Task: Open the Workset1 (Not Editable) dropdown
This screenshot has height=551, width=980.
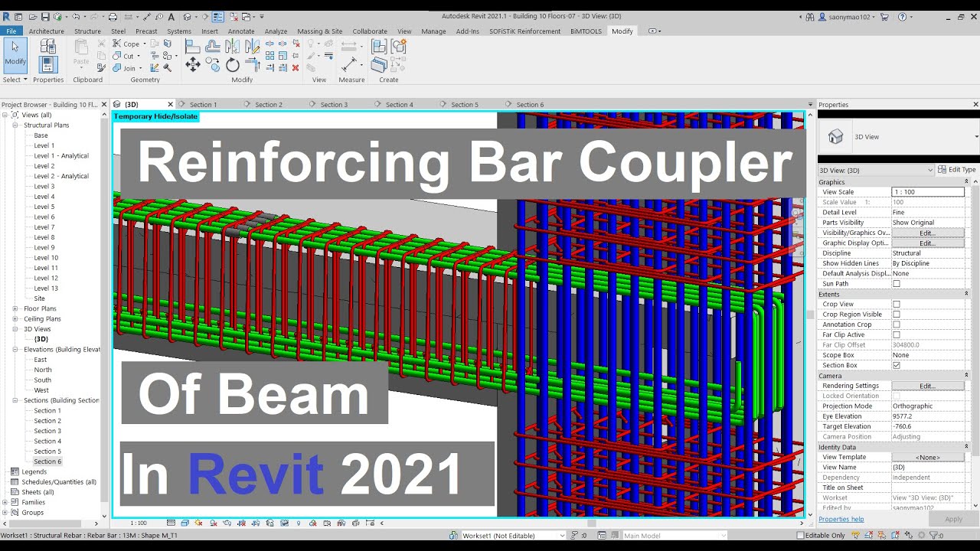Action: pyautogui.click(x=512, y=536)
